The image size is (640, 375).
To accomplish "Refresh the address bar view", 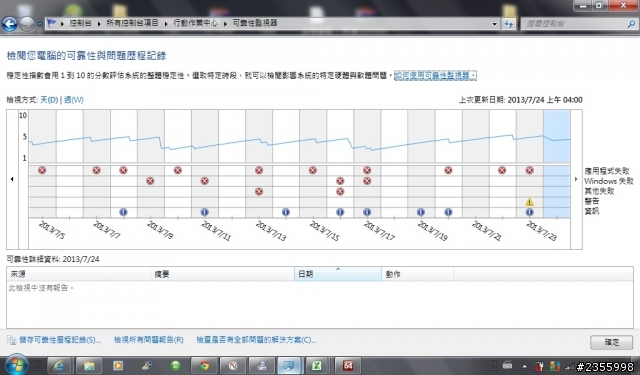I will [509, 24].
